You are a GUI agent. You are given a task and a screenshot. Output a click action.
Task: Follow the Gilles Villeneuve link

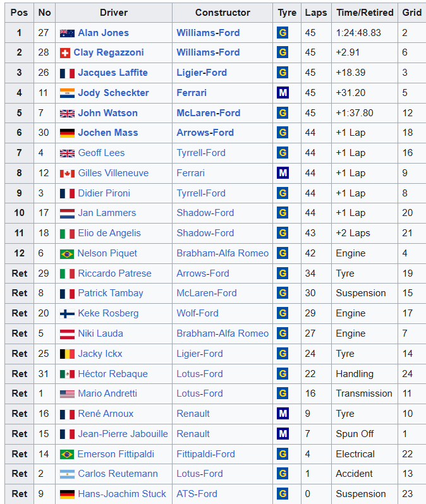pyautogui.click(x=113, y=173)
